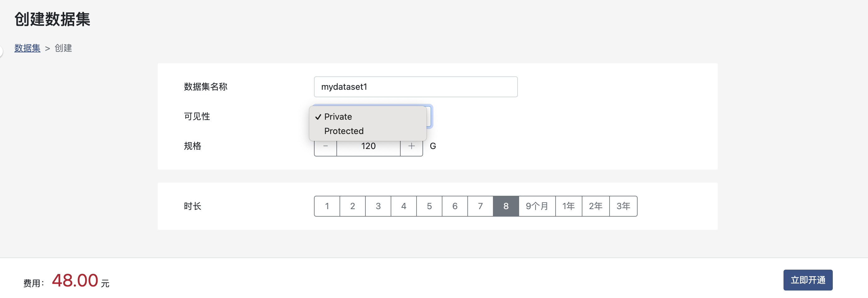
Task: Select duration of 1 month
Action: [x=327, y=206]
